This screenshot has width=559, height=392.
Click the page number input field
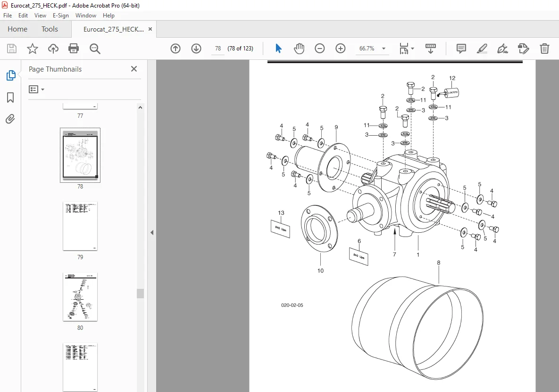point(218,49)
